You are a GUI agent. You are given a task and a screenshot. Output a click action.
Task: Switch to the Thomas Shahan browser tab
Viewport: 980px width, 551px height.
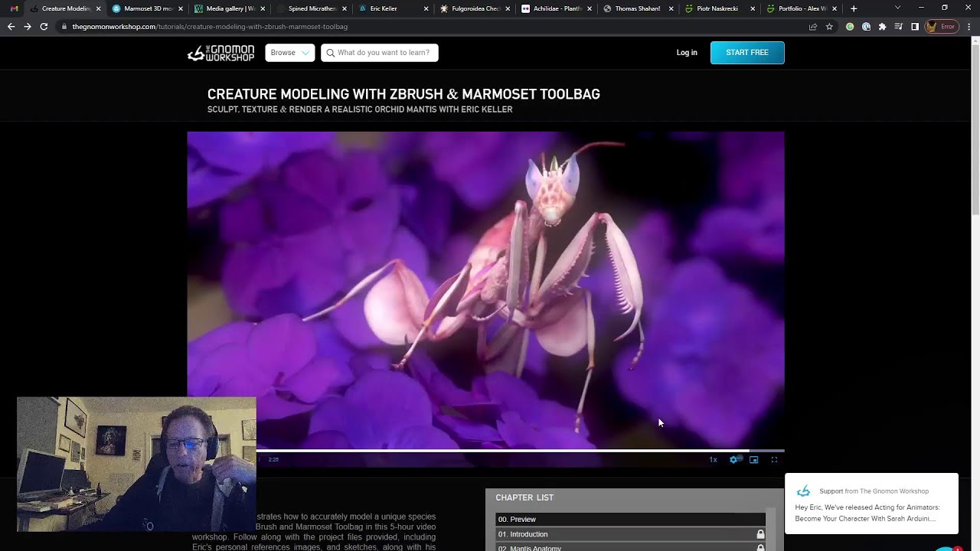(639, 8)
